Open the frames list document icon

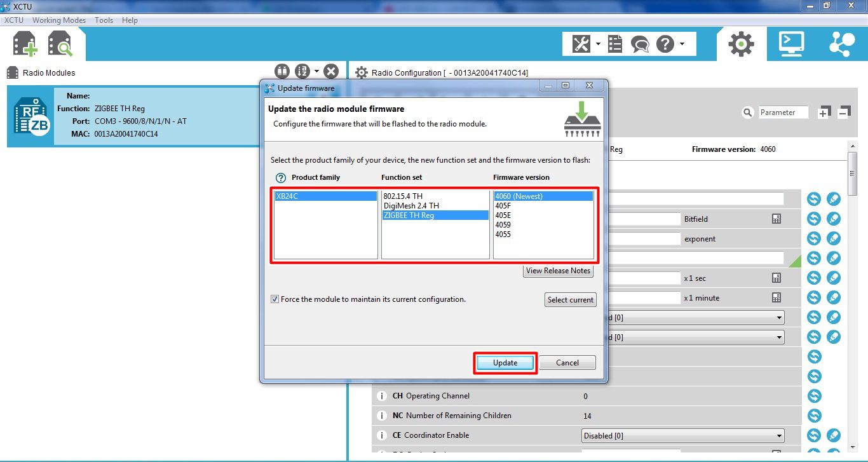(615, 44)
